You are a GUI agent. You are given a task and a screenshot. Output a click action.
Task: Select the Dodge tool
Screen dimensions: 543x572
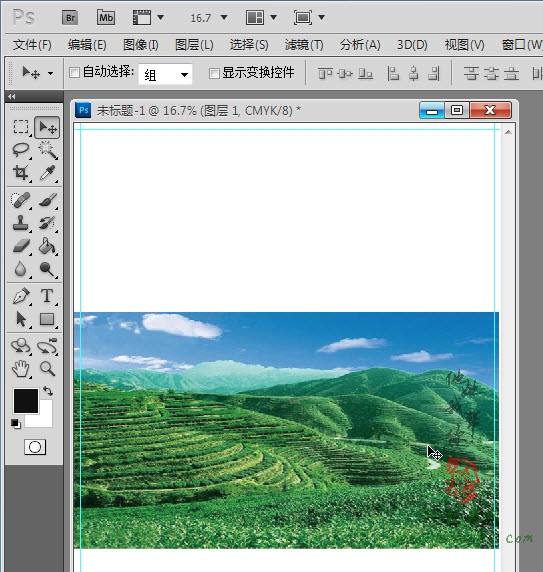48,269
